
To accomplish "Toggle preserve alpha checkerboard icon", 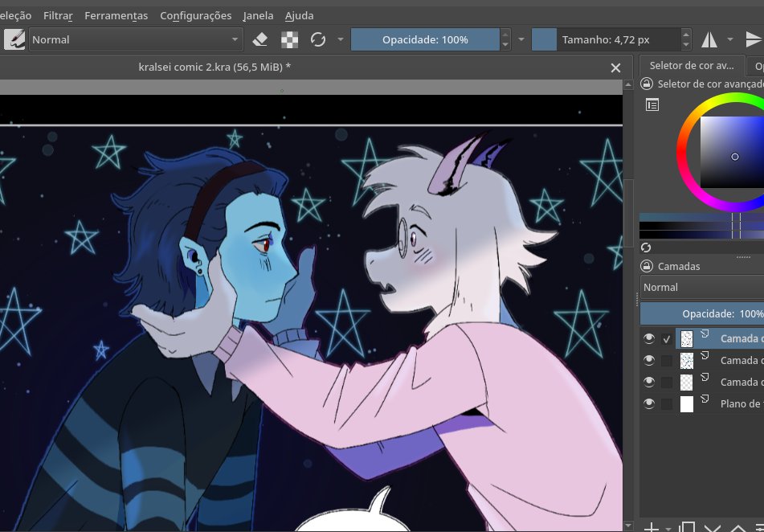I will coord(289,39).
